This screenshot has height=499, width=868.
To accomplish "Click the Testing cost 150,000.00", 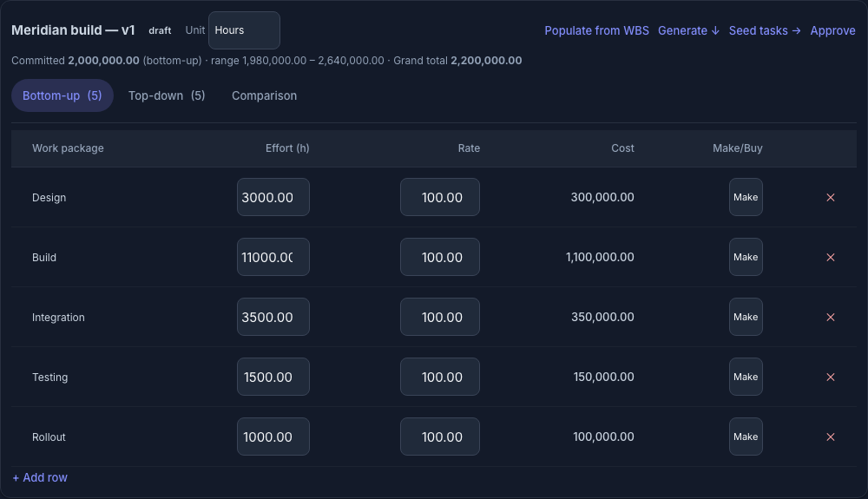I will (603, 377).
